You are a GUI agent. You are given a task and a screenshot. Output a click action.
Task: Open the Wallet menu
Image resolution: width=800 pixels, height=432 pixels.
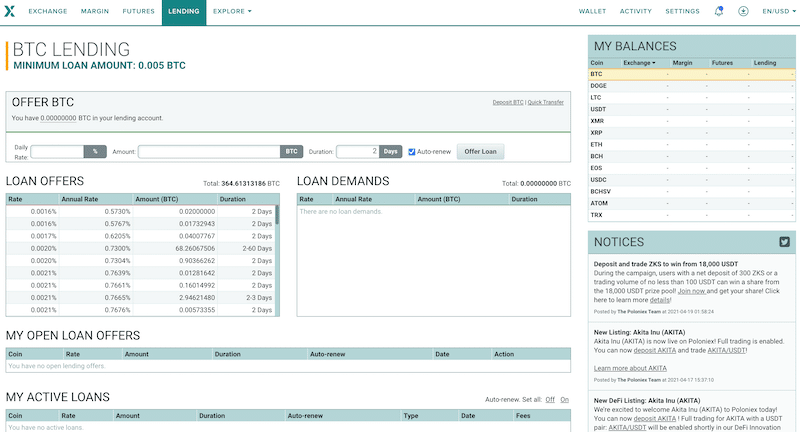click(592, 11)
